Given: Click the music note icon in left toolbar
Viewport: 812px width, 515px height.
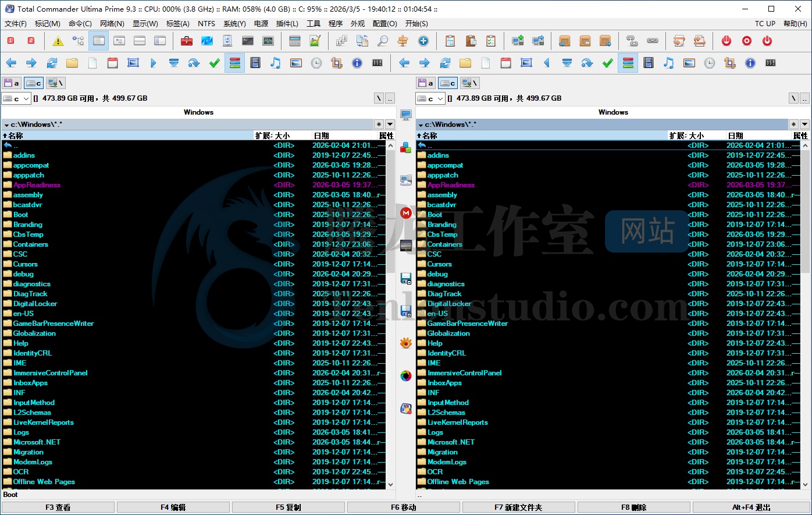Looking at the screenshot, I should 276,63.
